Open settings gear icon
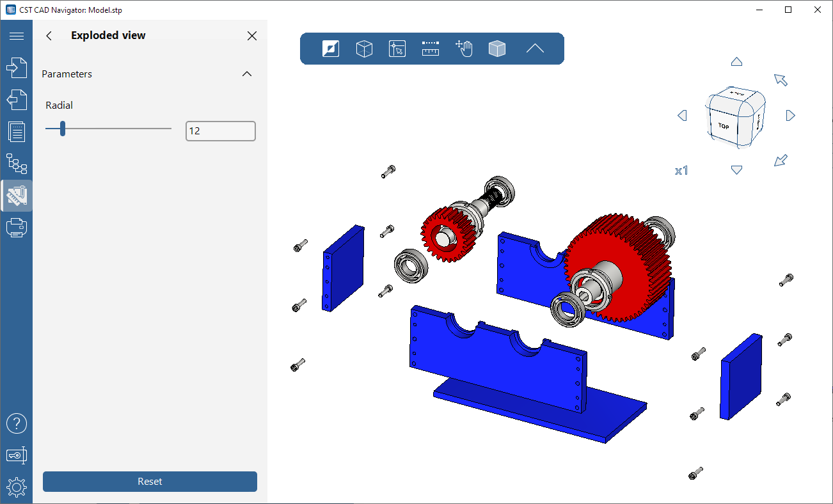 tap(17, 487)
